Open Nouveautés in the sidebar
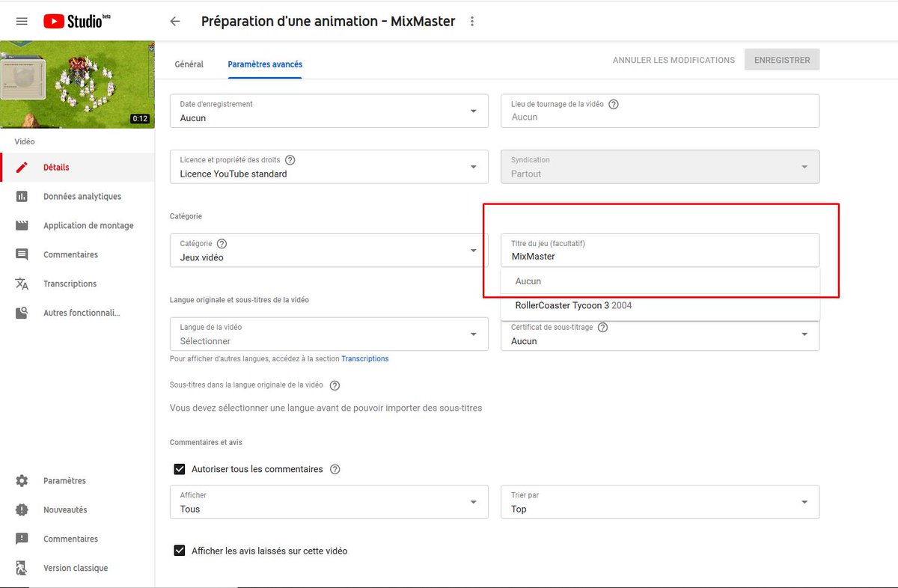The height and width of the screenshot is (588, 898). click(x=77, y=510)
